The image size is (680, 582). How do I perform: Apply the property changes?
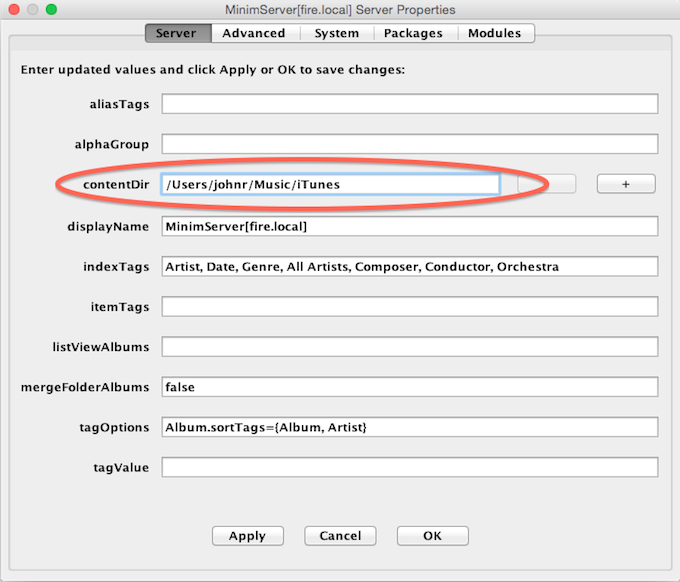click(248, 536)
